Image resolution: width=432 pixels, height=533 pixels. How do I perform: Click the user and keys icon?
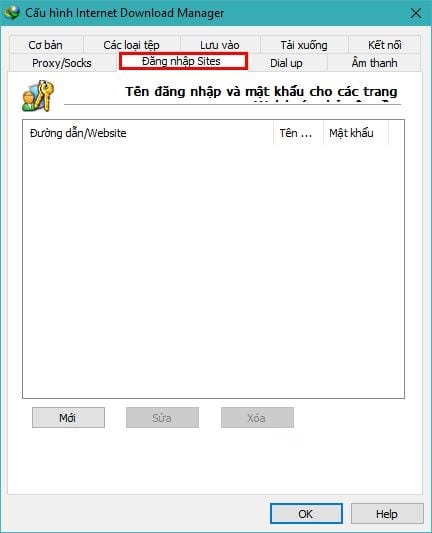(38, 96)
